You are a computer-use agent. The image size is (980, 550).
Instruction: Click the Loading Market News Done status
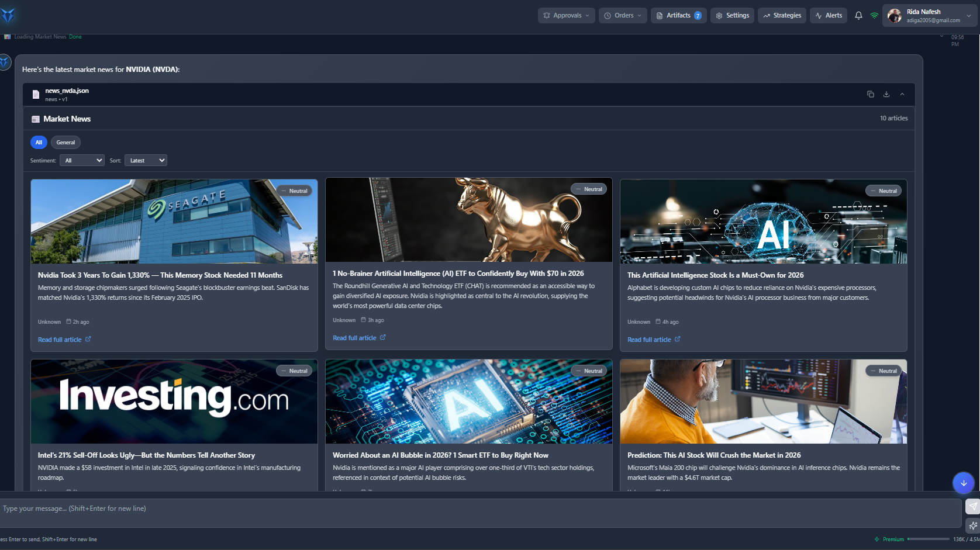48,37
